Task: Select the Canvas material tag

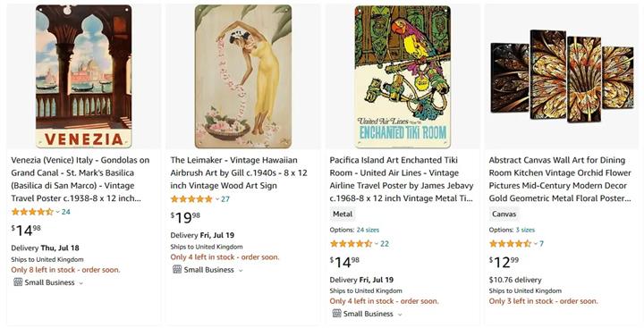Action: [x=504, y=214]
